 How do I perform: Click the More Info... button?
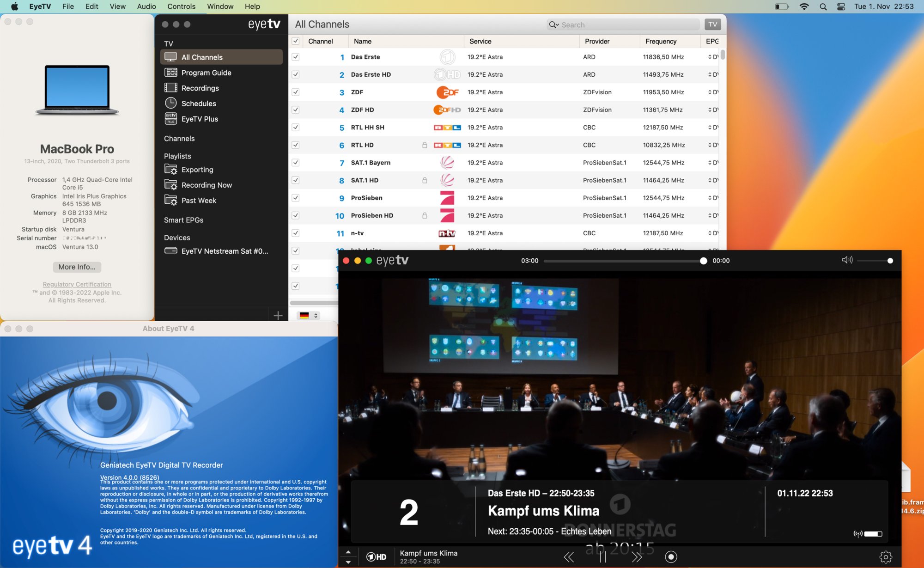pos(77,267)
